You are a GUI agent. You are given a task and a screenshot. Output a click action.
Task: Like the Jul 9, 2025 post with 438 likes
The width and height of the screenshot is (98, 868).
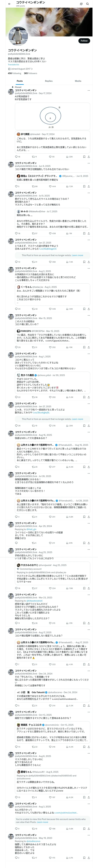50,233
